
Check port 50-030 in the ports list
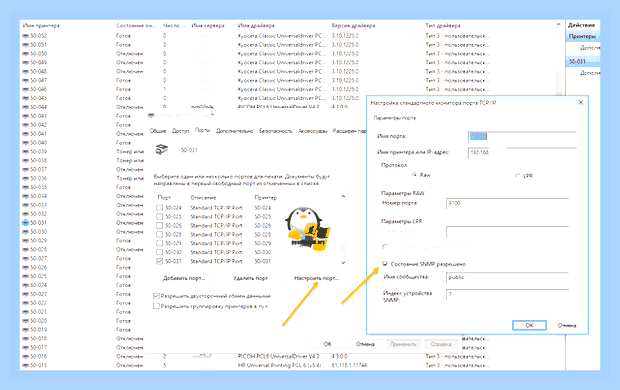159,252
